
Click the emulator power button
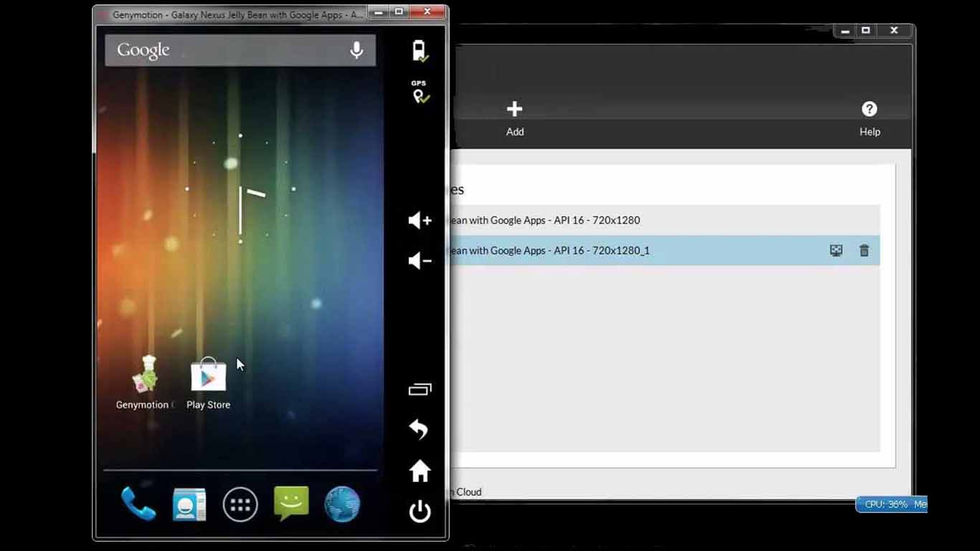coord(420,512)
